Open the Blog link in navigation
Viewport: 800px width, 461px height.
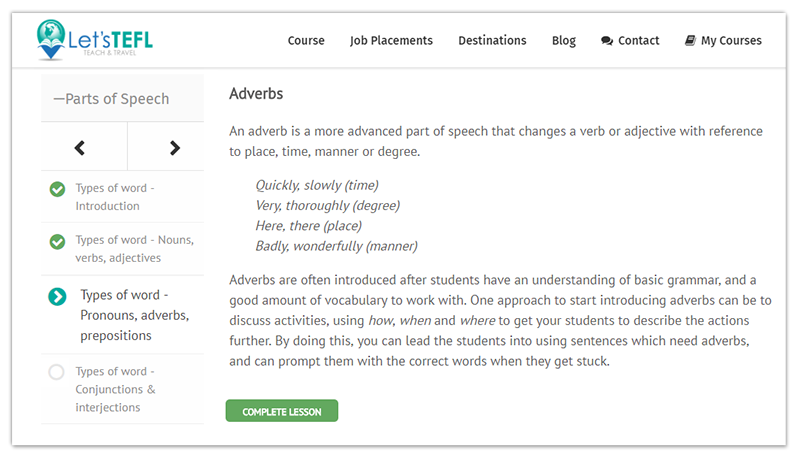(564, 41)
